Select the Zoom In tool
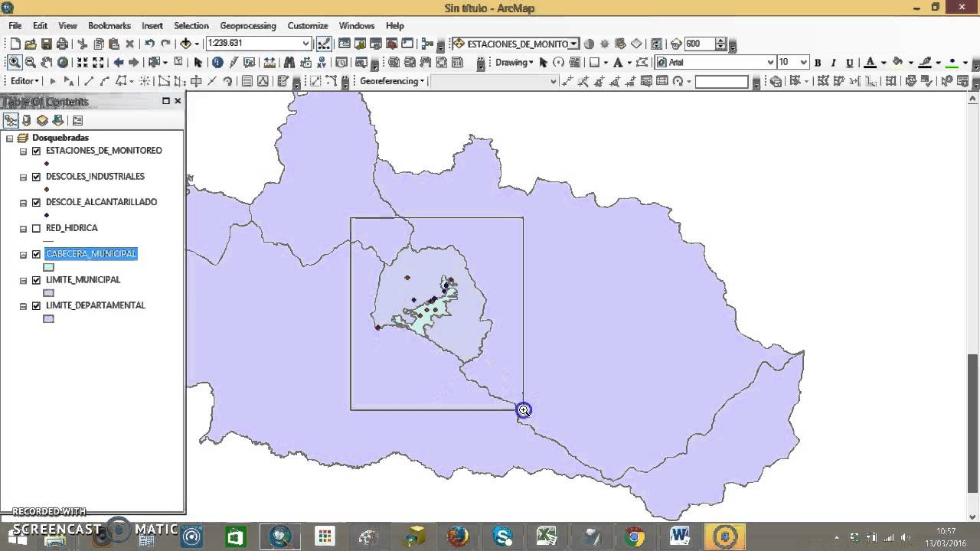980x551 pixels. point(14,62)
